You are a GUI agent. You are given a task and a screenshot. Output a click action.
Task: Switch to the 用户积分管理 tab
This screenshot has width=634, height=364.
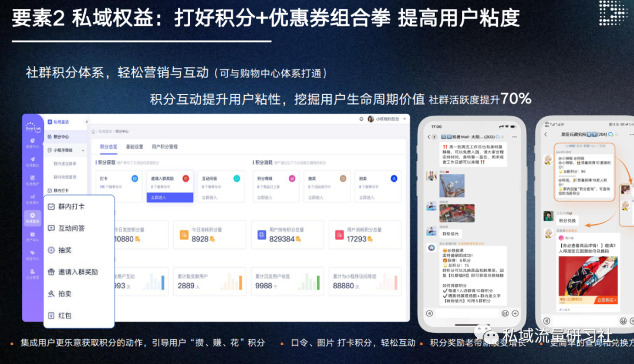click(x=164, y=147)
